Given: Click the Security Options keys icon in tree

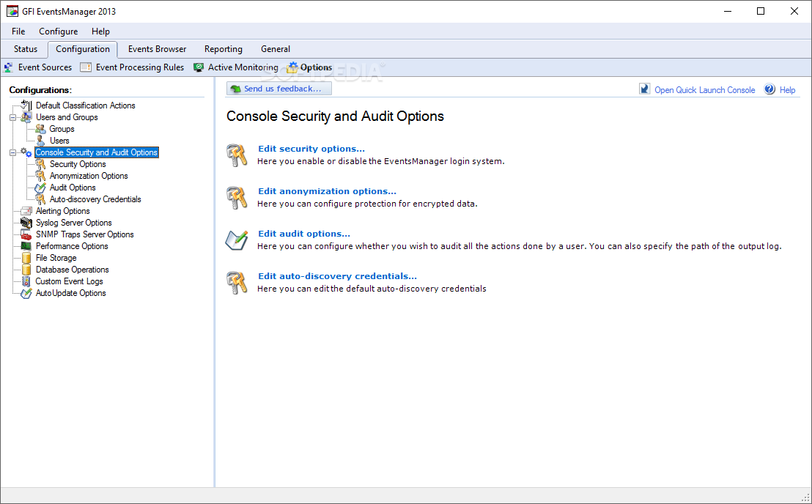Looking at the screenshot, I should (x=40, y=164).
